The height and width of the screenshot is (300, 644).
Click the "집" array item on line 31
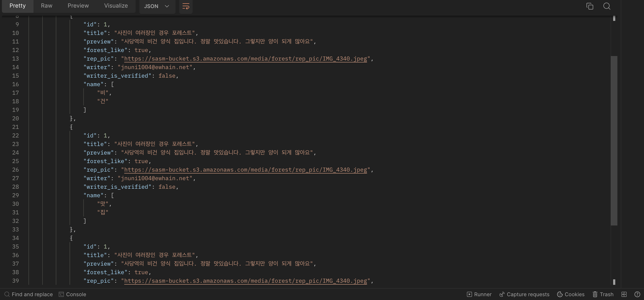coord(103,213)
